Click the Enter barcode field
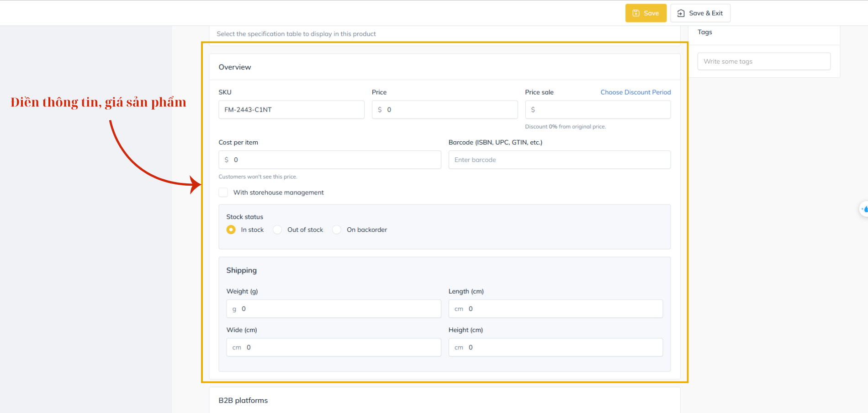The image size is (868, 413). coord(559,160)
